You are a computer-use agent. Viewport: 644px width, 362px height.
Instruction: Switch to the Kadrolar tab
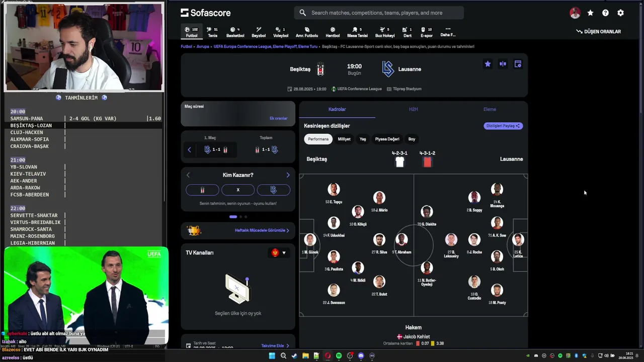click(x=337, y=109)
